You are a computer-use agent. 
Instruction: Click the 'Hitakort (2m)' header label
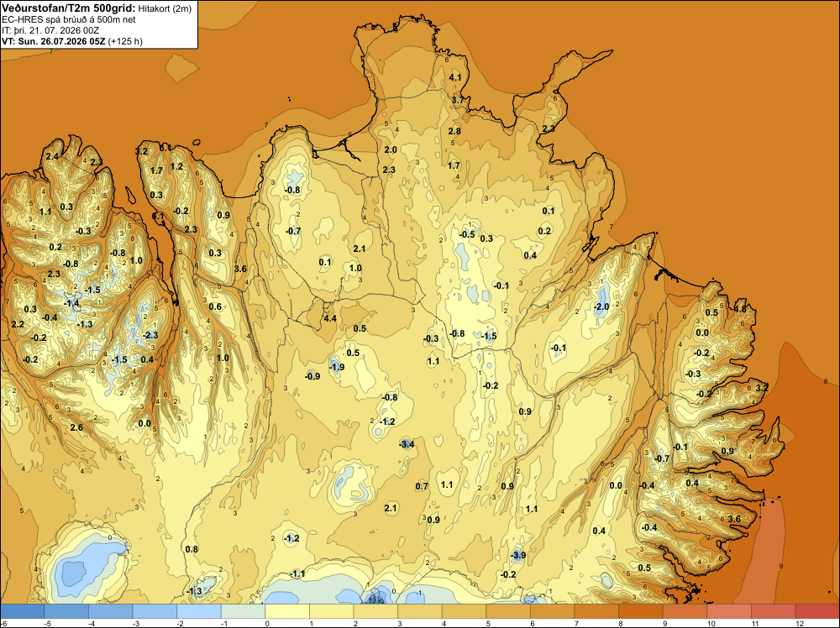click(x=165, y=8)
